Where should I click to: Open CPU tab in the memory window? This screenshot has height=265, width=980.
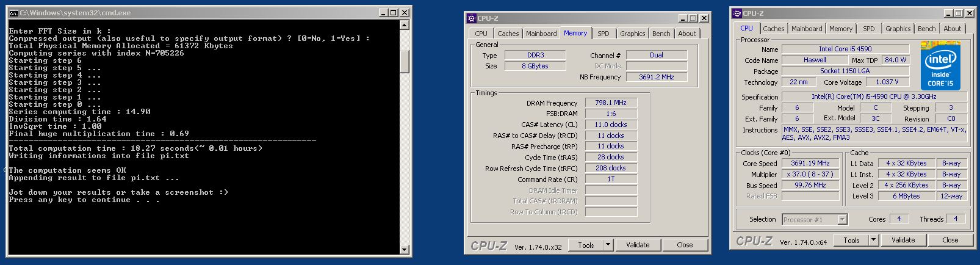pos(481,34)
